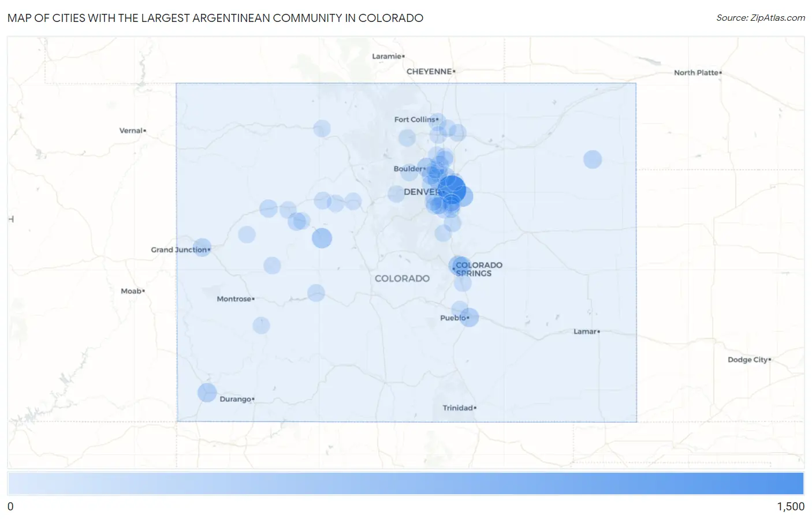
Task: Select the bubble right of Pueblo label
Action: (x=469, y=317)
